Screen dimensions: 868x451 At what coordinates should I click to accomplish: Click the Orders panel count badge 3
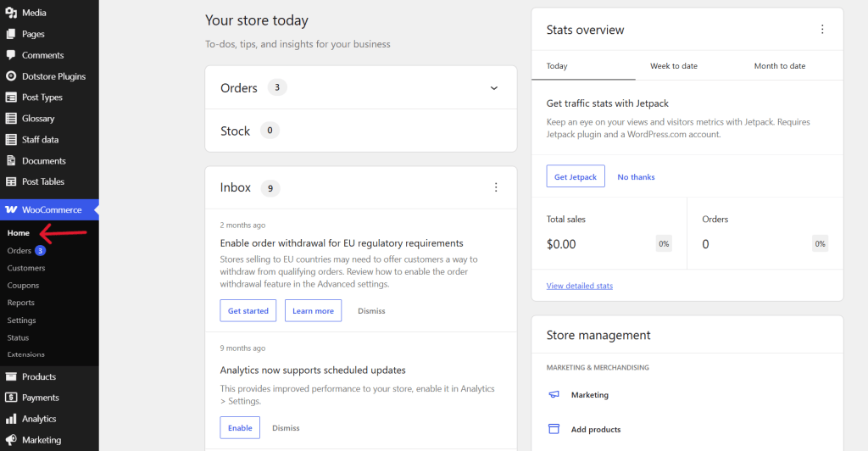coord(277,87)
